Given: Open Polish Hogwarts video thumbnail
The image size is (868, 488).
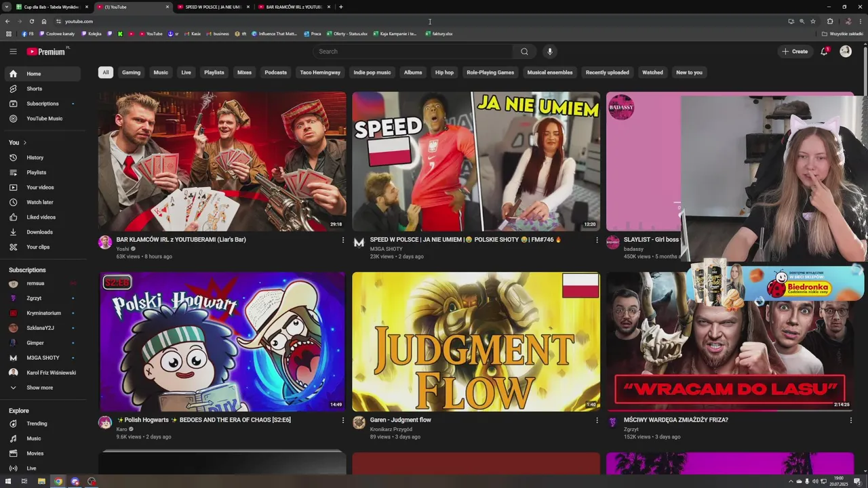Looking at the screenshot, I should click(x=222, y=342).
